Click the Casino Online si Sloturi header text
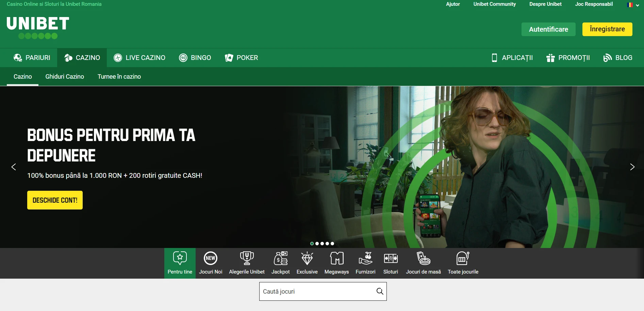644x311 pixels. 54,4
